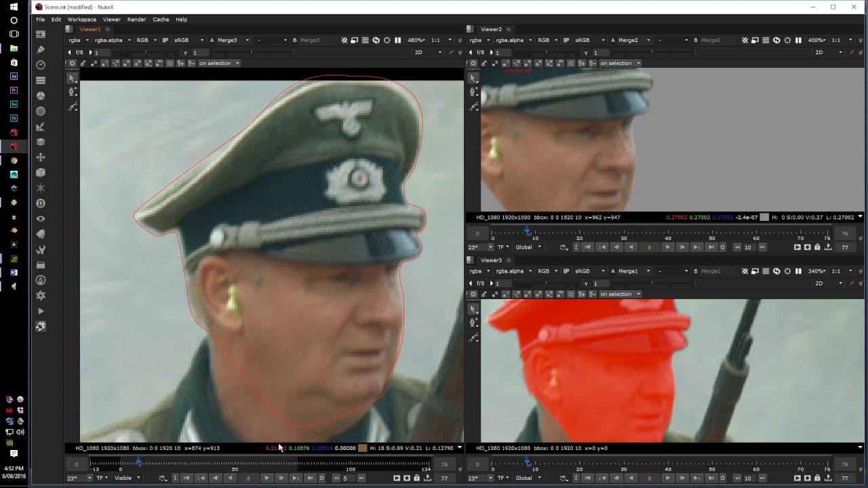
Task: Toggle Viewer2 pause updating button
Action: pyautogui.click(x=798, y=40)
